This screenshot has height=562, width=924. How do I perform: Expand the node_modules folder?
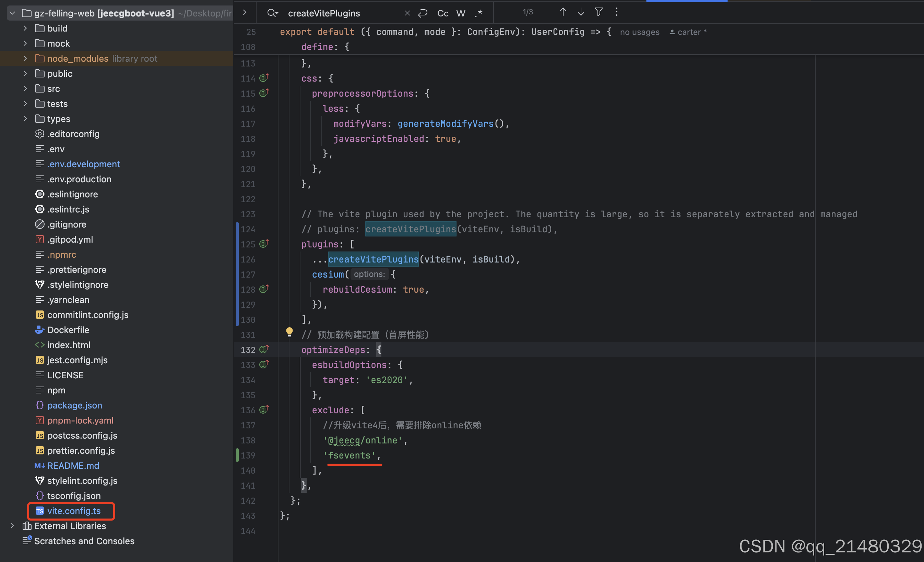point(25,59)
